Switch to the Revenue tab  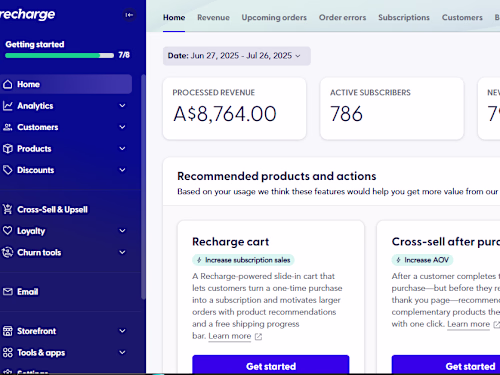[213, 17]
